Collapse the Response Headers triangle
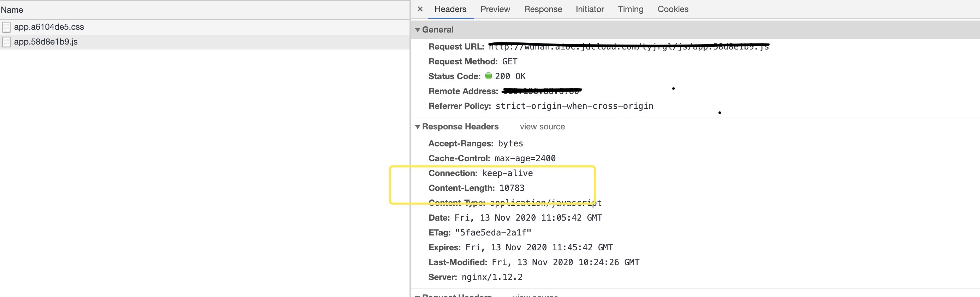Image resolution: width=980 pixels, height=297 pixels. coord(417,127)
